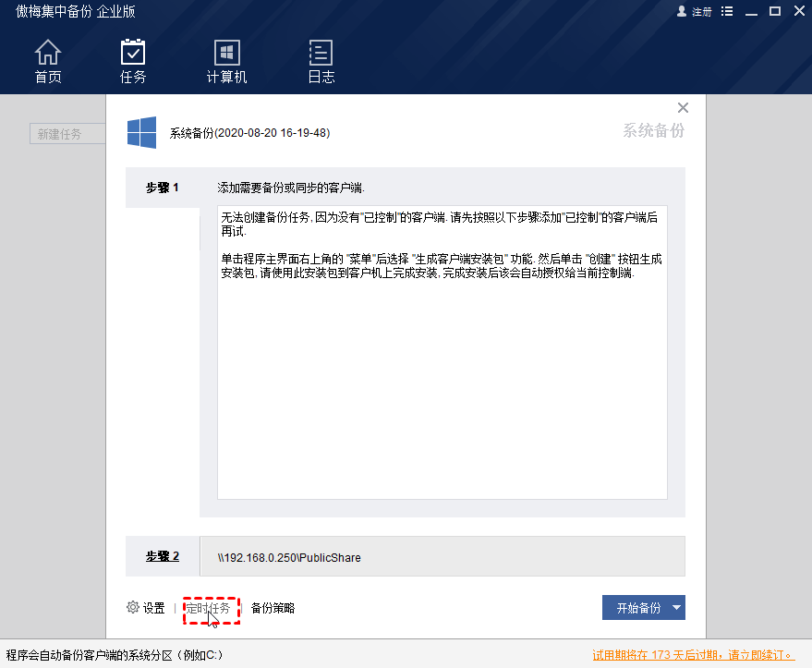The width and height of the screenshot is (812, 668).
Task: Edit the task name 系统备份(2020-08-20 16-19-48)
Action: (249, 133)
